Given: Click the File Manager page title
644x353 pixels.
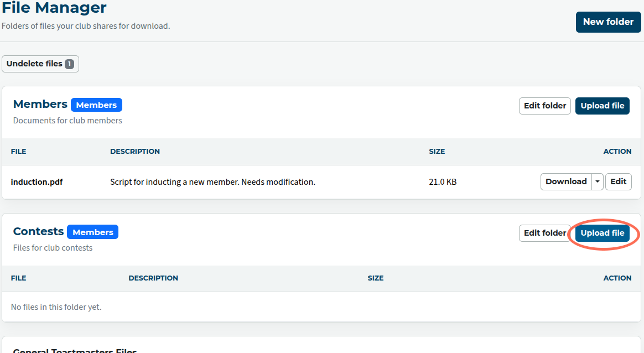Looking at the screenshot, I should click(x=54, y=7).
